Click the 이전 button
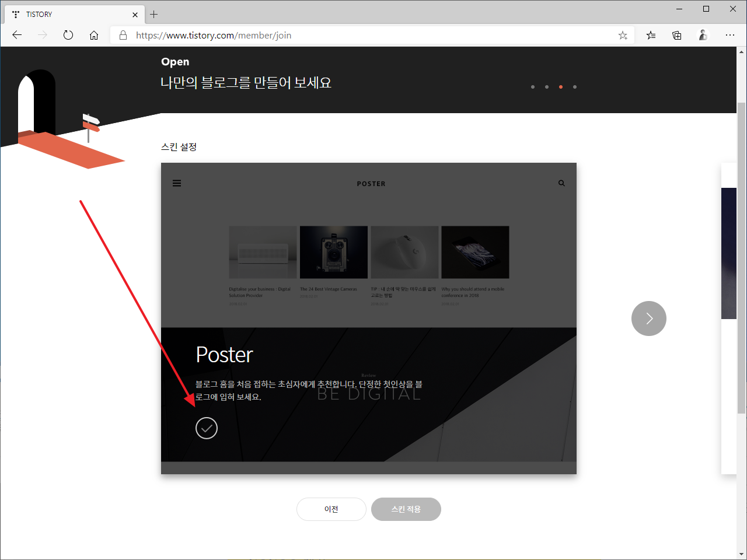Screen dimensions: 747x560 [x=331, y=509]
